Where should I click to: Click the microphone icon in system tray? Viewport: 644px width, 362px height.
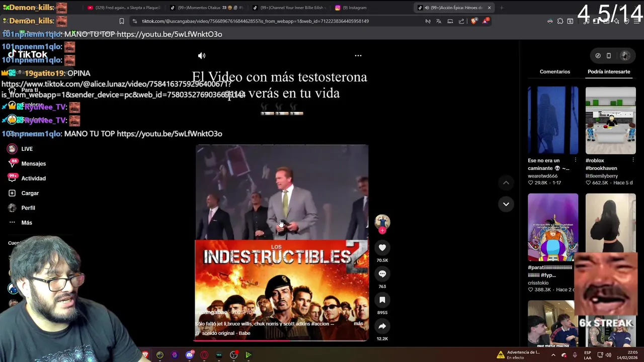pos(575,355)
